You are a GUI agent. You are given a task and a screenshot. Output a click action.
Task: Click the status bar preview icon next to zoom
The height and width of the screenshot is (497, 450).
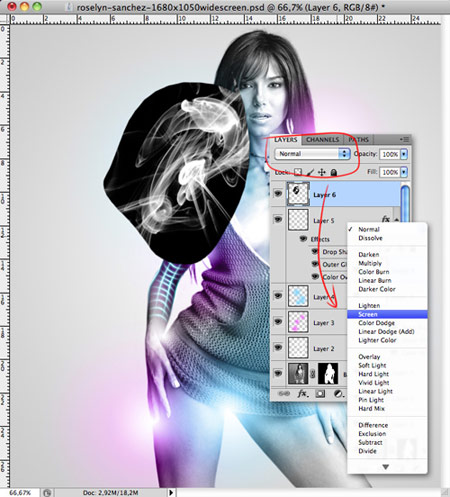click(x=47, y=492)
